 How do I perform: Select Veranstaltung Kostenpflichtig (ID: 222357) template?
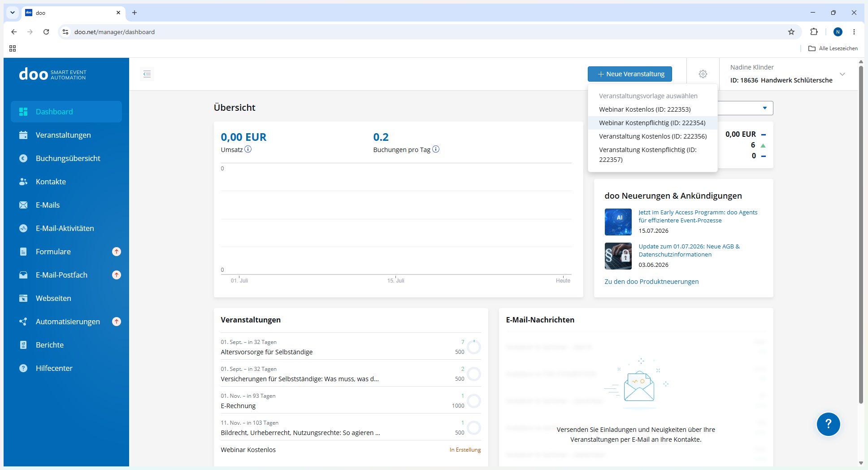(x=653, y=155)
